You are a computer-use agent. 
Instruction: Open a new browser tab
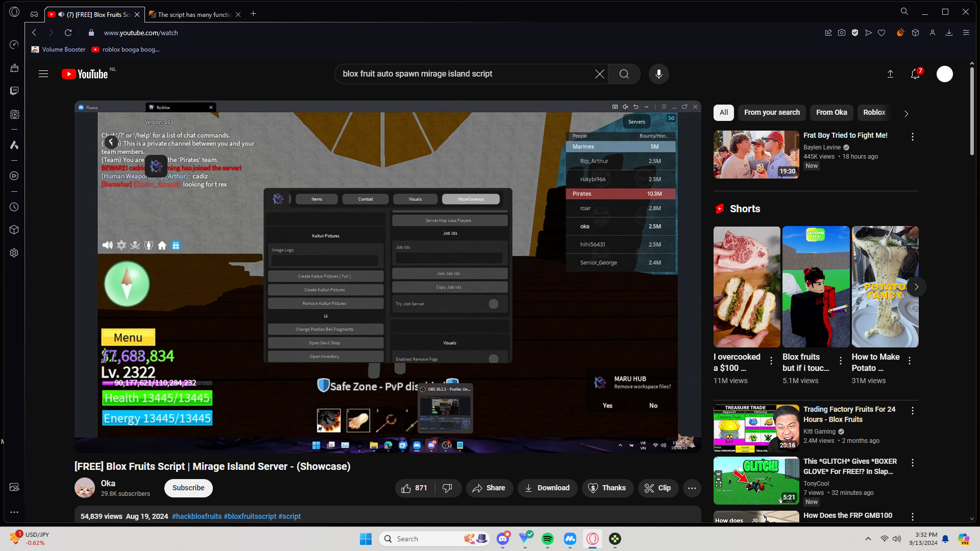pyautogui.click(x=254, y=14)
